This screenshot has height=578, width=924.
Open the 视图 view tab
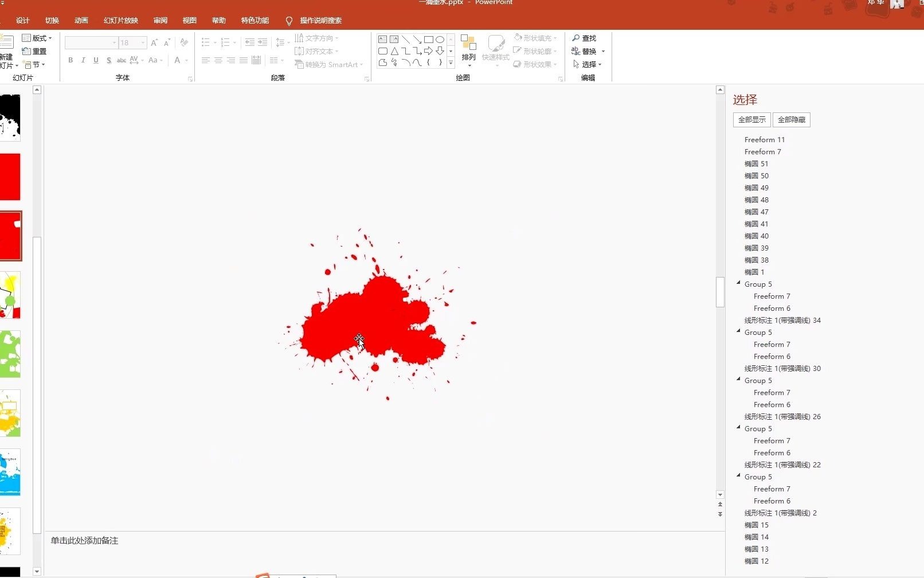pos(190,20)
